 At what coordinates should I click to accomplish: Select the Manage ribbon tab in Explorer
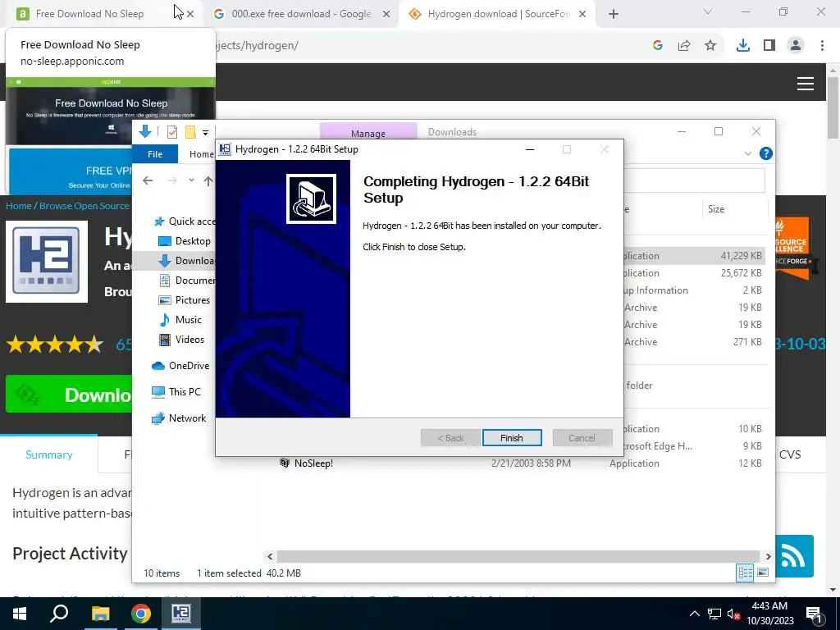368,133
